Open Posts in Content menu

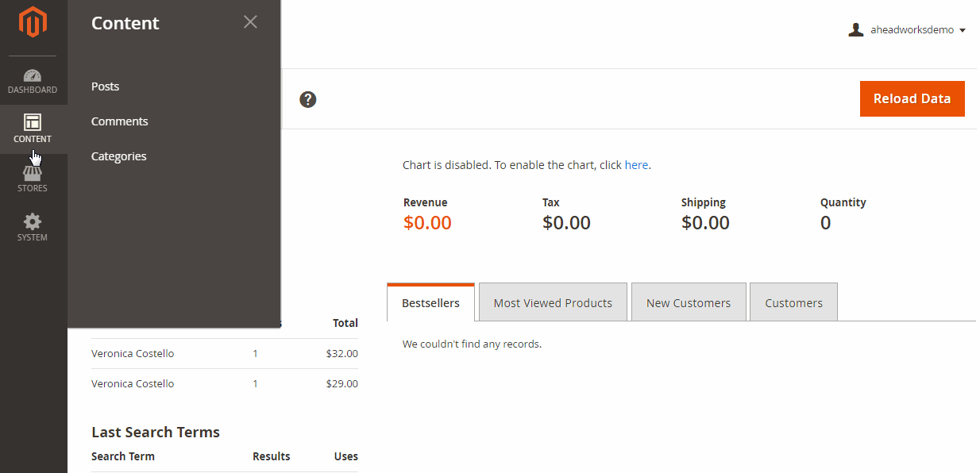tap(105, 87)
